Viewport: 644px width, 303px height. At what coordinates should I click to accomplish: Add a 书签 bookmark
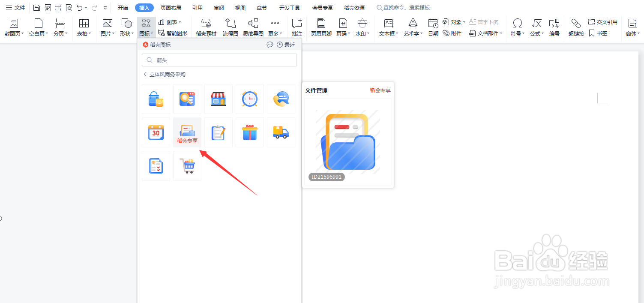tap(598, 33)
